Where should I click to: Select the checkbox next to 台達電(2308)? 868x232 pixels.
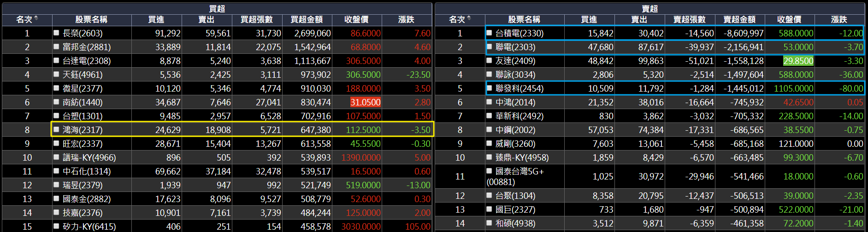56,60
